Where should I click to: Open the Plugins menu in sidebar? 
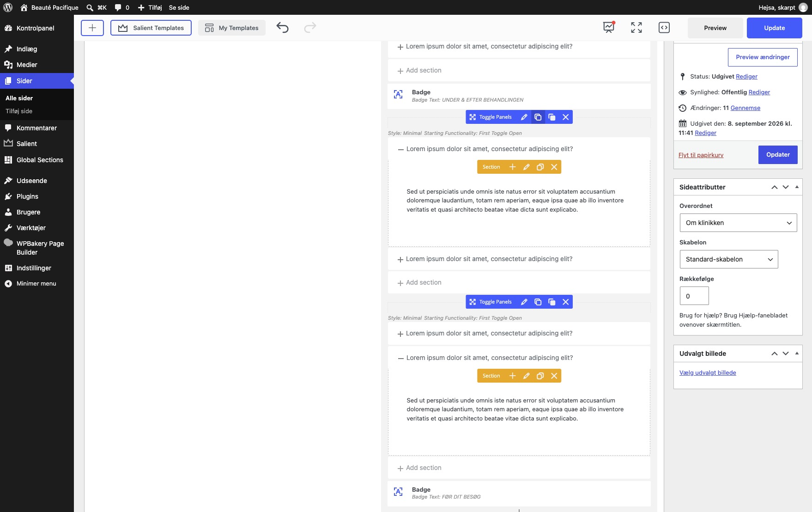pyautogui.click(x=27, y=196)
